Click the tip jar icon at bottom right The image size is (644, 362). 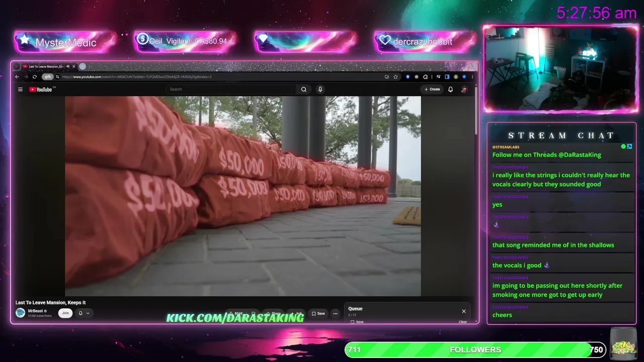623,343
